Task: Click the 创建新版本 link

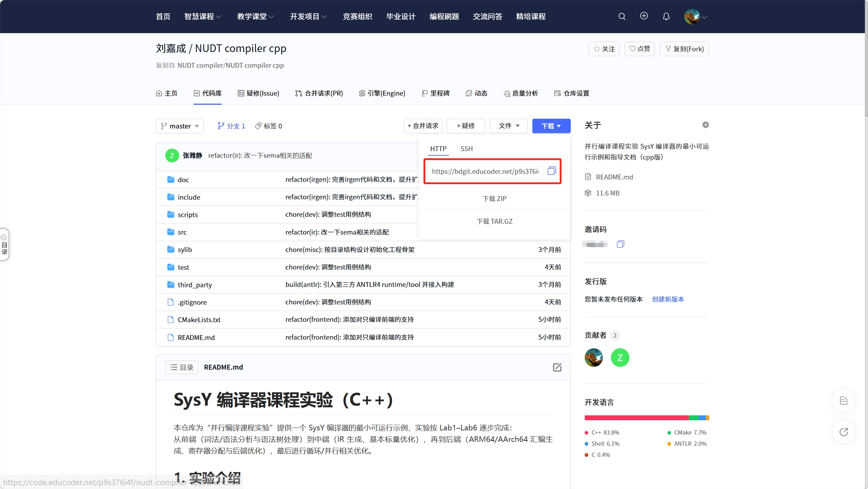Action: (x=667, y=299)
